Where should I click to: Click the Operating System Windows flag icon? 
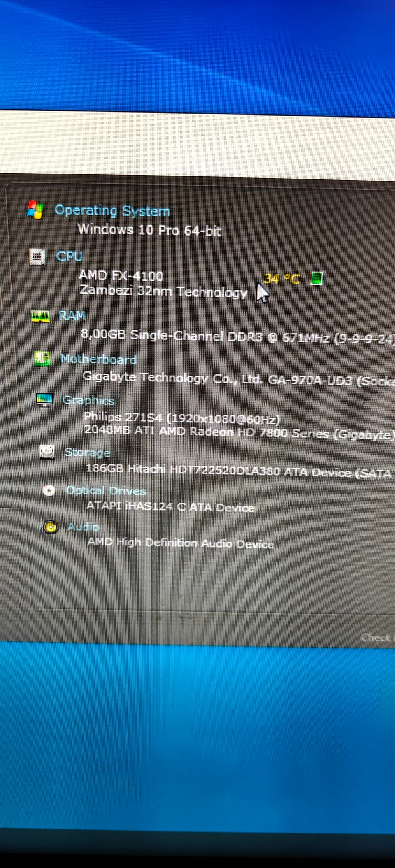click(x=36, y=210)
